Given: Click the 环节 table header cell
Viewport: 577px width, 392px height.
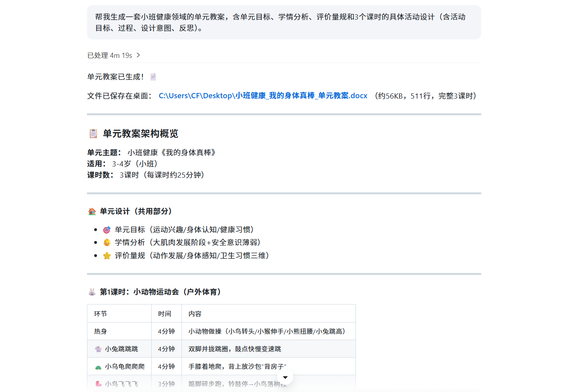Looking at the screenshot, I should pos(119,313).
